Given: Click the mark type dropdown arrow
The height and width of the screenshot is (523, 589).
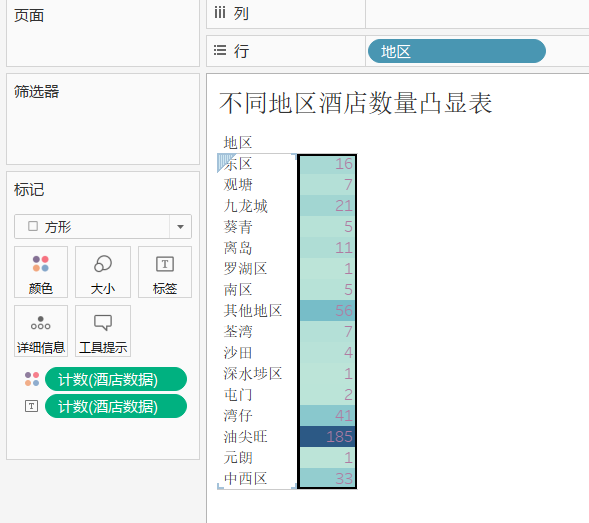Looking at the screenshot, I should tap(180, 227).
